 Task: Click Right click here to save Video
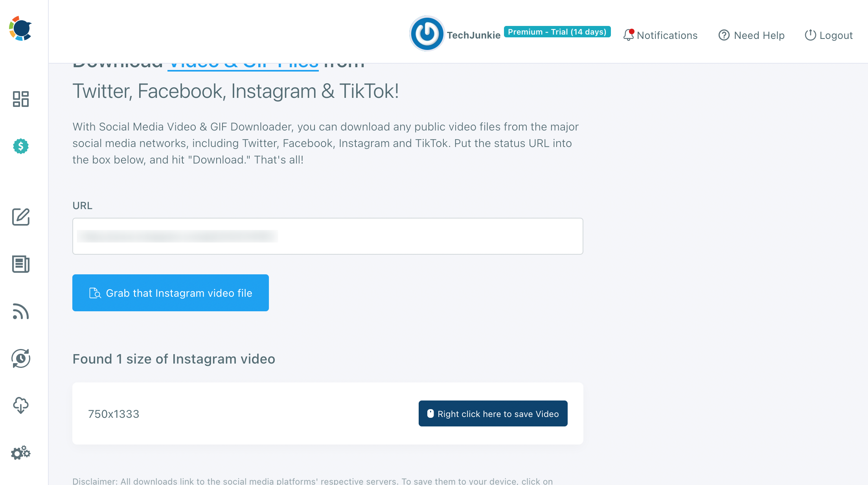tap(493, 413)
